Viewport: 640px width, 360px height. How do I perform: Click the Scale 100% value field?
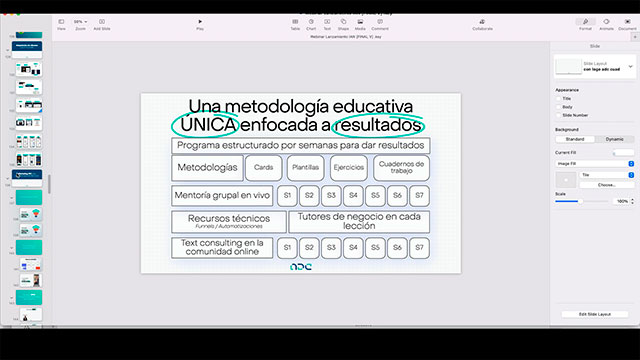(x=621, y=201)
